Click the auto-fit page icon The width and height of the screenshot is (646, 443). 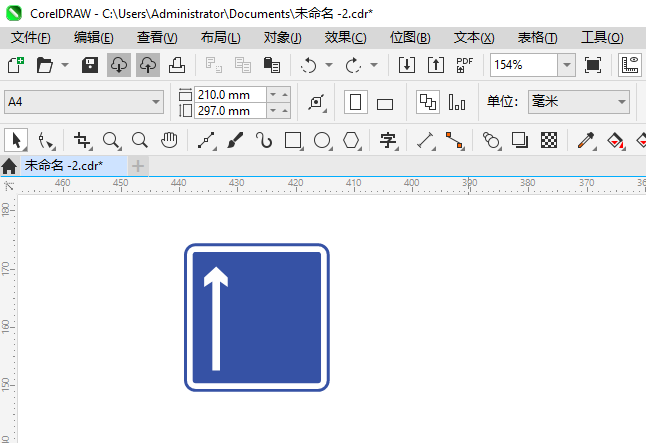pyautogui.click(x=316, y=102)
